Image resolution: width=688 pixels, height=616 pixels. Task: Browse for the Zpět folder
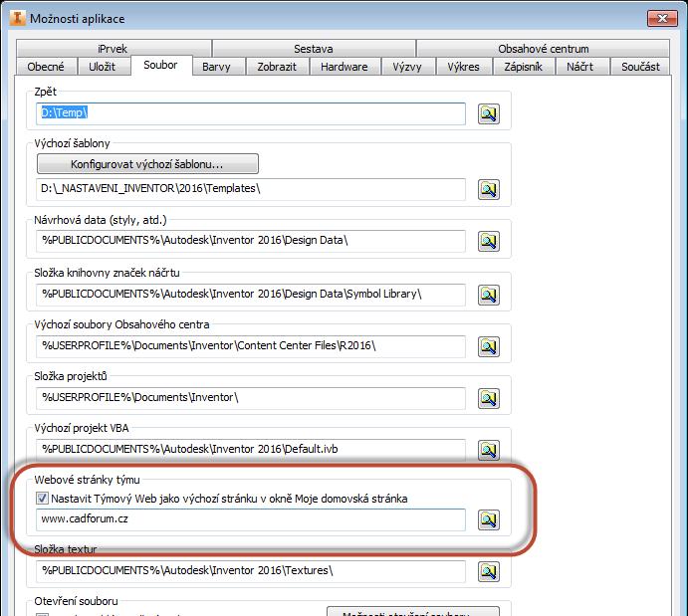[x=488, y=114]
